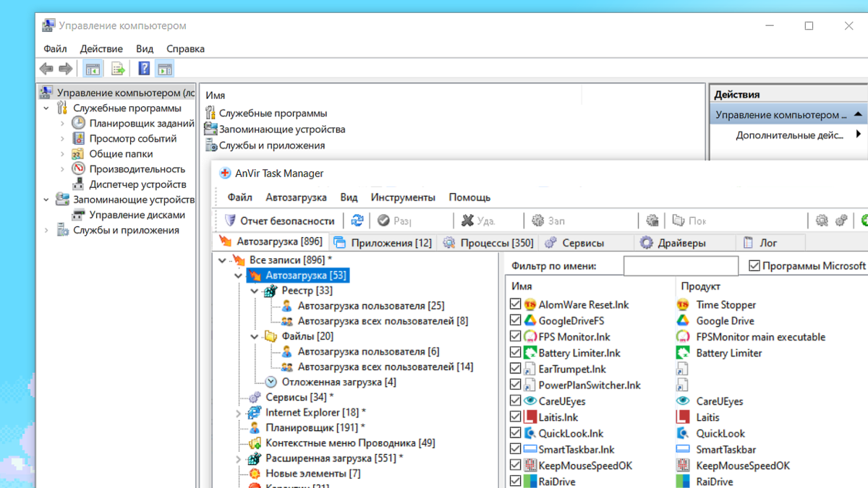Select Запоминающие устройства in the middle pane
Viewport: 868px width, 488px height.
pyautogui.click(x=282, y=129)
